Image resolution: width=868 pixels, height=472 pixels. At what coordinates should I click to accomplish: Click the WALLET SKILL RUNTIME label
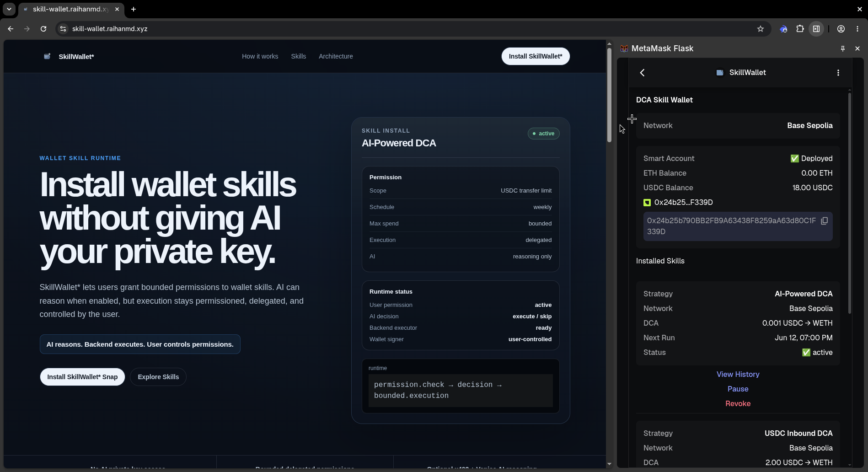tap(80, 158)
